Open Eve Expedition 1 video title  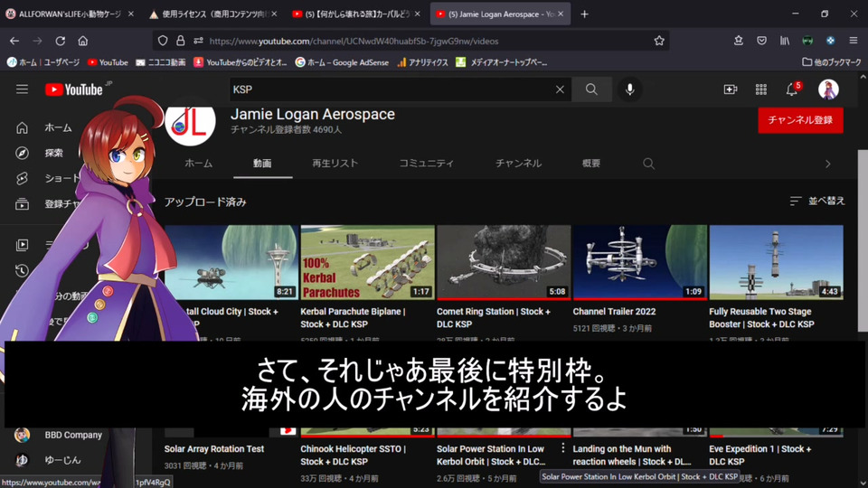(760, 455)
